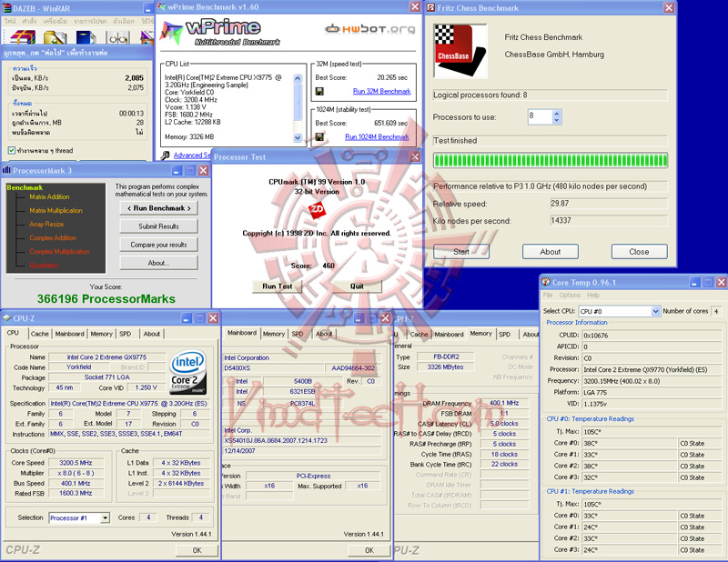Select the Benchmark root node in ProcessorMark
Screen dimensions: 728x562
25,187
